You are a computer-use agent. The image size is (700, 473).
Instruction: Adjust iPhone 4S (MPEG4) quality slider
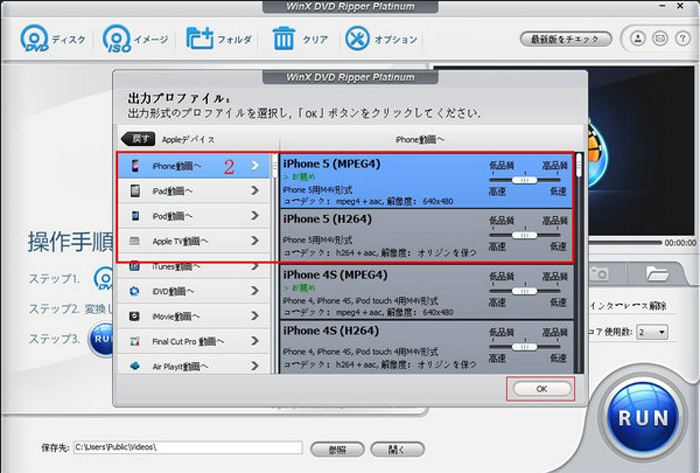tap(525, 291)
